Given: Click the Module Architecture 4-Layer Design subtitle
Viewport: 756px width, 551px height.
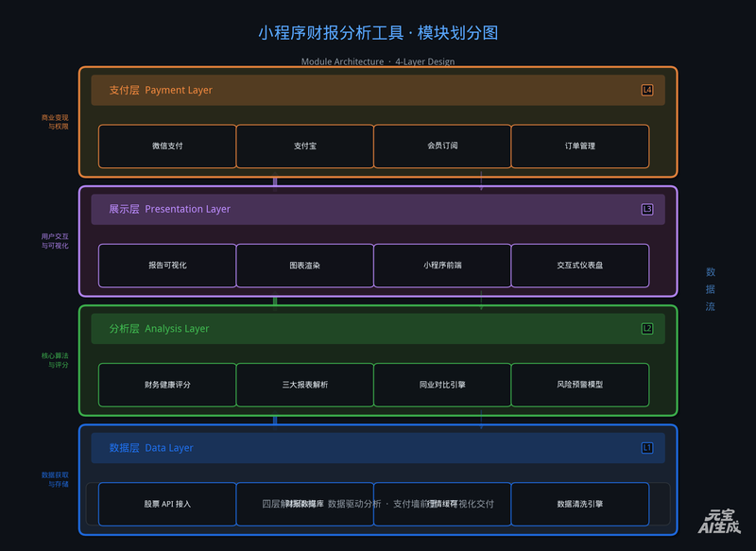Looking at the screenshot, I should click(378, 61).
